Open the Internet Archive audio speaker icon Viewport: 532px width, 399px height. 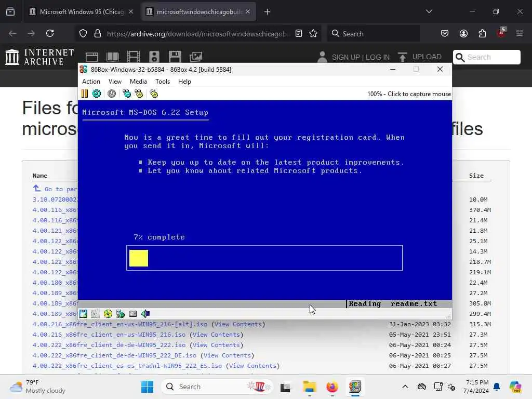pyautogui.click(x=154, y=57)
